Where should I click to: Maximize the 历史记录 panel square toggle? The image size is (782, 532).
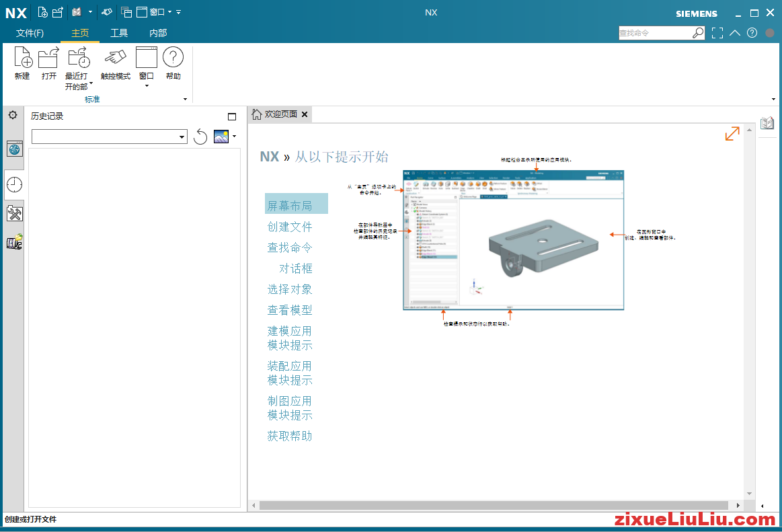point(232,116)
